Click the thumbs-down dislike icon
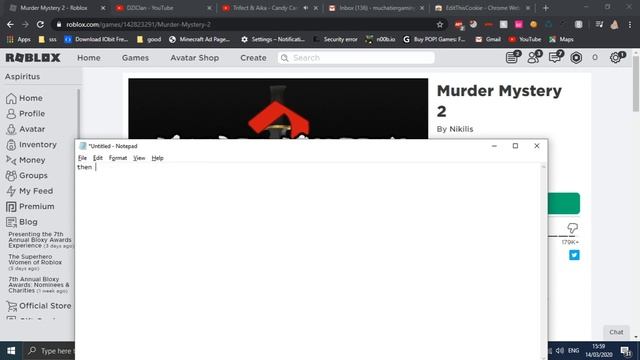 (572, 228)
